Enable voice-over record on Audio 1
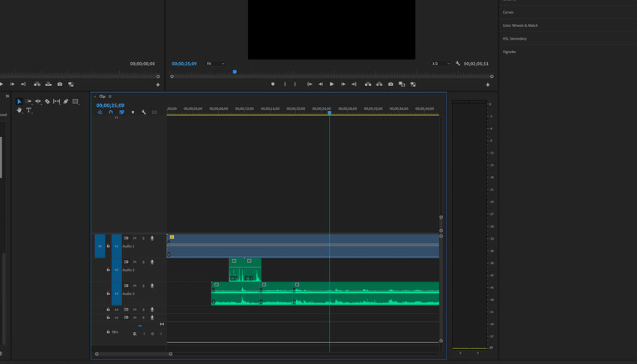The height and width of the screenshot is (364, 637). point(152,238)
